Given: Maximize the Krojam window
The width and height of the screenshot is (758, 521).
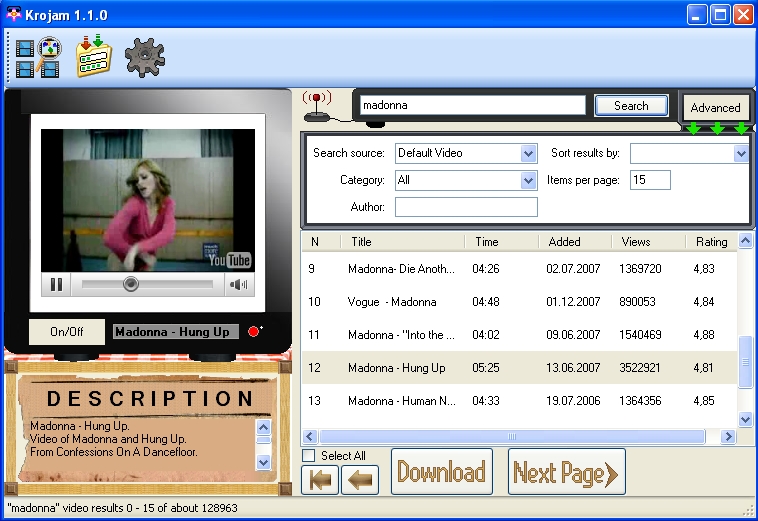Looking at the screenshot, I should click(720, 14).
